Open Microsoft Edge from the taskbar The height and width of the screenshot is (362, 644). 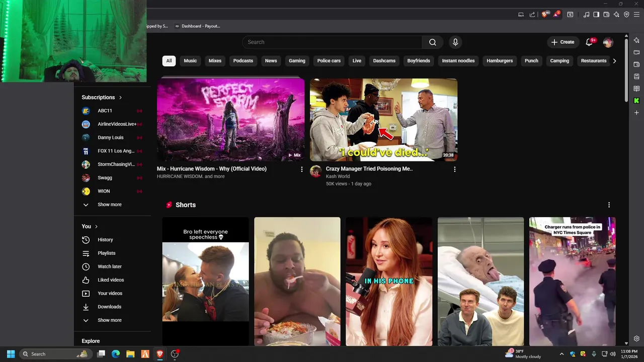tap(115, 354)
